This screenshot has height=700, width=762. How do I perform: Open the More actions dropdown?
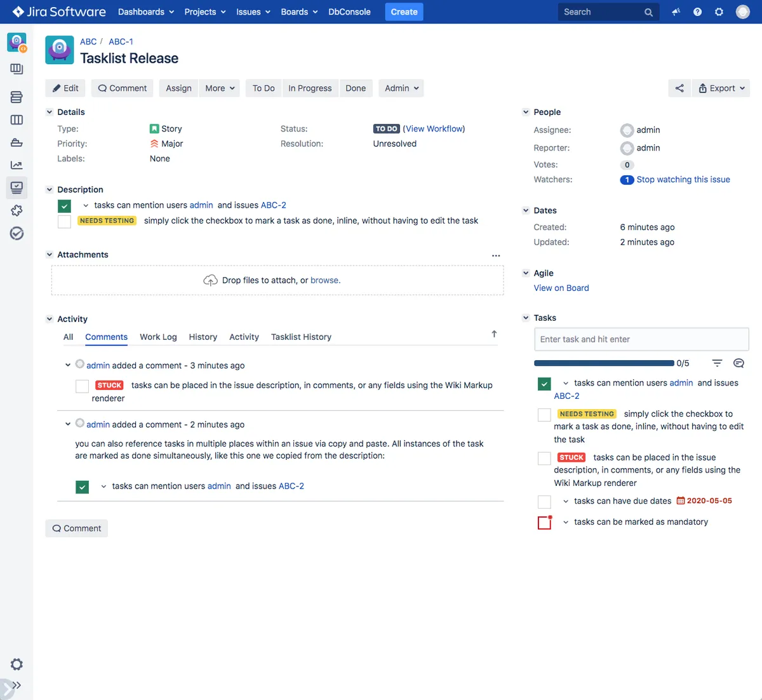[x=220, y=88]
